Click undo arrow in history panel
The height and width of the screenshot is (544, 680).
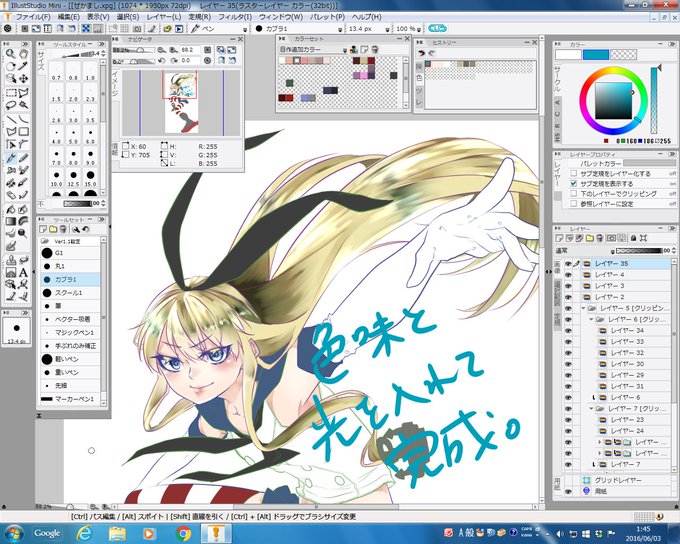[421, 53]
